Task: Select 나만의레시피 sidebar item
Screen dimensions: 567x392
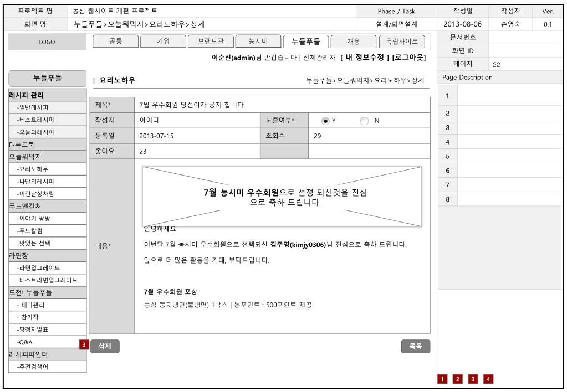Action: coord(47,182)
